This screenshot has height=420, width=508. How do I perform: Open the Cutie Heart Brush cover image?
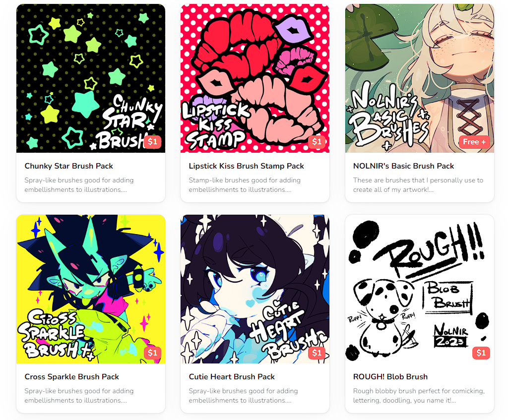(x=255, y=289)
